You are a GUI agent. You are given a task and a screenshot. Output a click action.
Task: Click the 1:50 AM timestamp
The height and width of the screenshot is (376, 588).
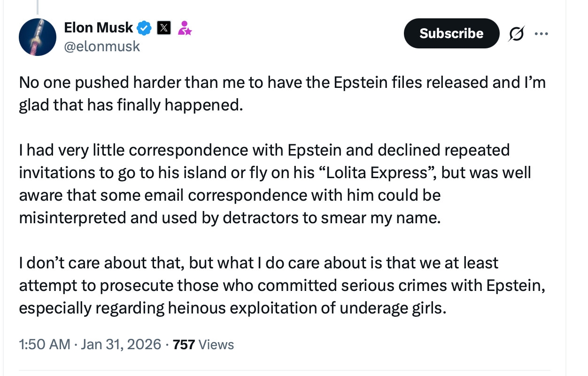[44, 345]
